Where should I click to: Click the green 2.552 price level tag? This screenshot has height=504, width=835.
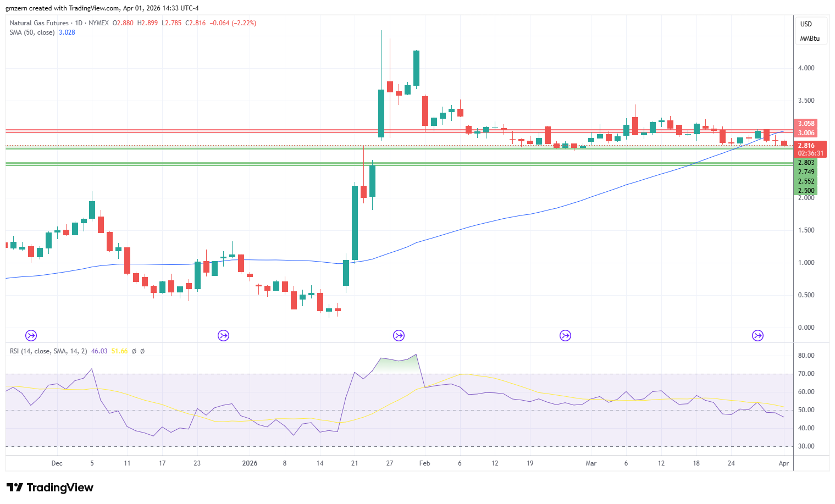[x=806, y=181]
